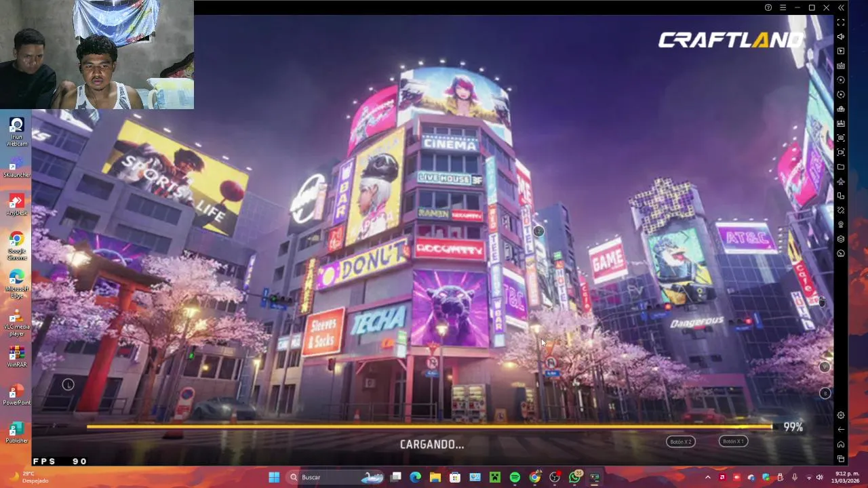Open AnyDesk desktop shortcut
This screenshot has width=868, height=488.
click(17, 205)
